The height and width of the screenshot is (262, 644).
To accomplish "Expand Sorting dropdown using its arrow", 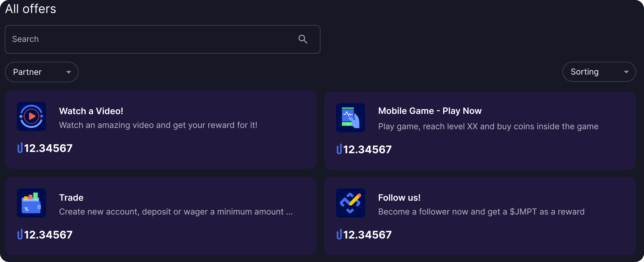I will pyautogui.click(x=626, y=72).
